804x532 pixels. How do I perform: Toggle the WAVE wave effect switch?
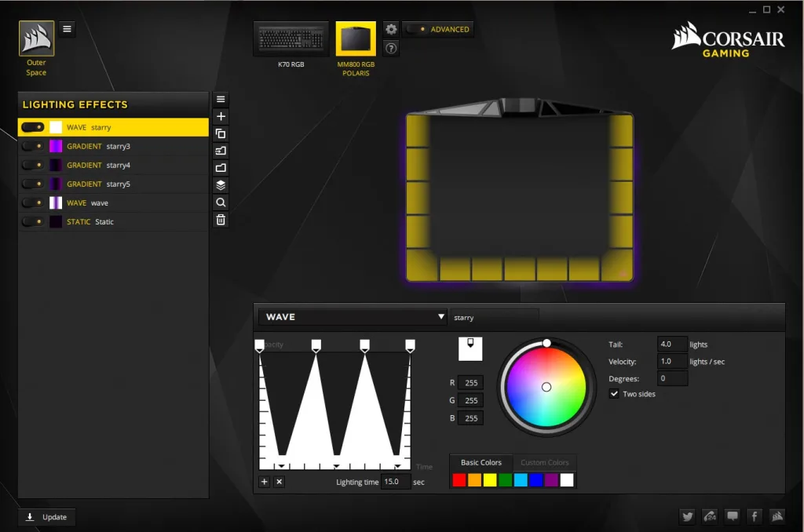[x=33, y=203]
